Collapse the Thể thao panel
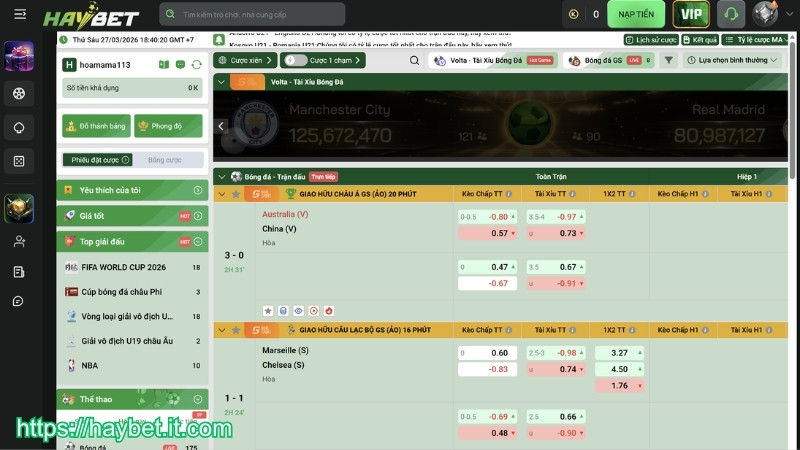This screenshot has height=450, width=800. pos(198,399)
